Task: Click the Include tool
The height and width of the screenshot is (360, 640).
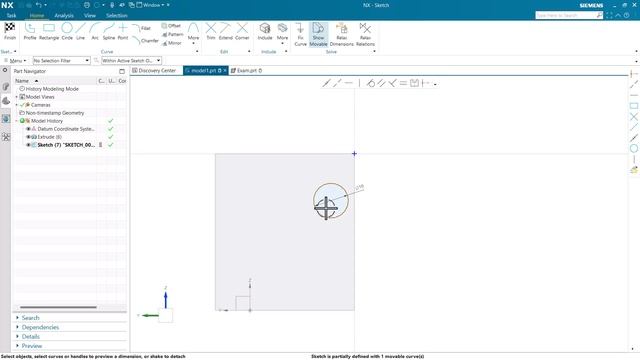Action: 265,31
